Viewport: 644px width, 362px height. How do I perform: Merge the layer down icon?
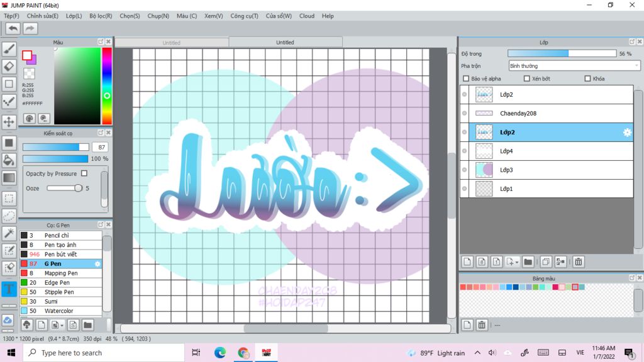click(x=560, y=261)
